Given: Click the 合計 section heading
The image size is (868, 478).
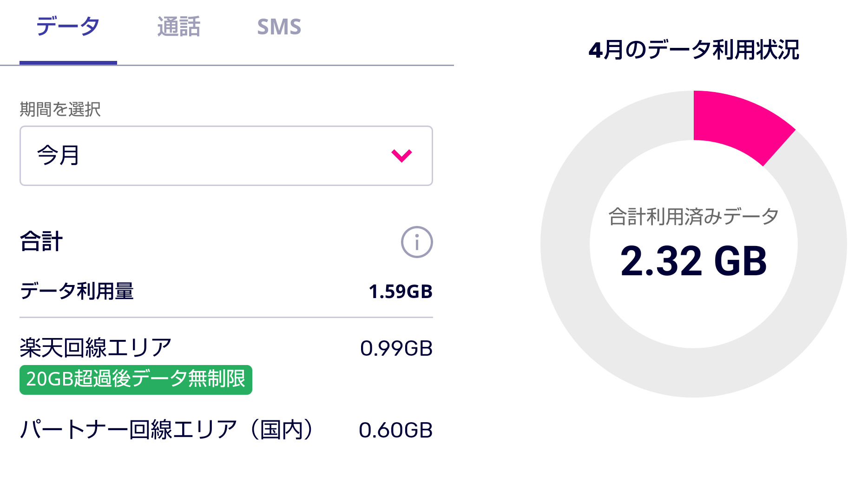Looking at the screenshot, I should pos(41,242).
